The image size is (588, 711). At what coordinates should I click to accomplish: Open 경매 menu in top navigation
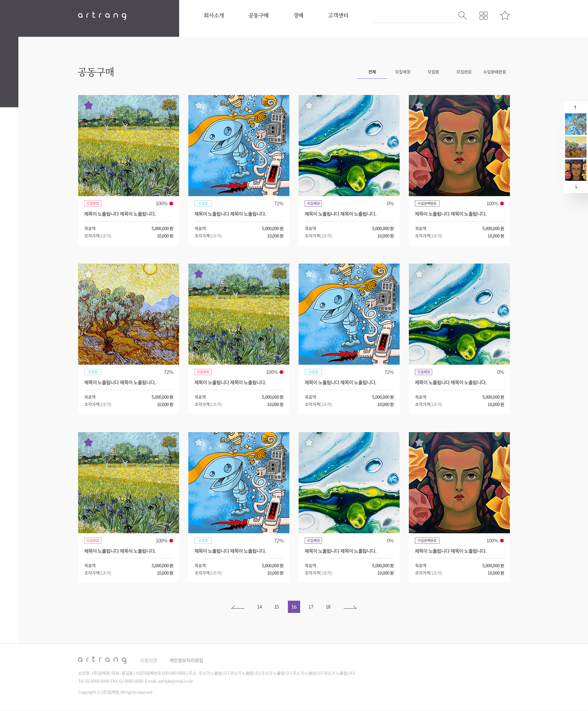pyautogui.click(x=298, y=16)
